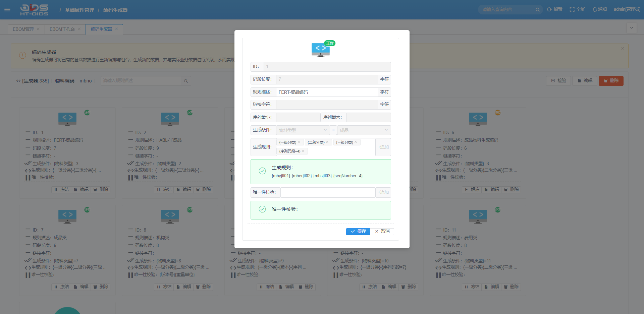Viewport: 644px width, 314px height.
Task: Select the 编码生成器 tab
Action: (101, 29)
